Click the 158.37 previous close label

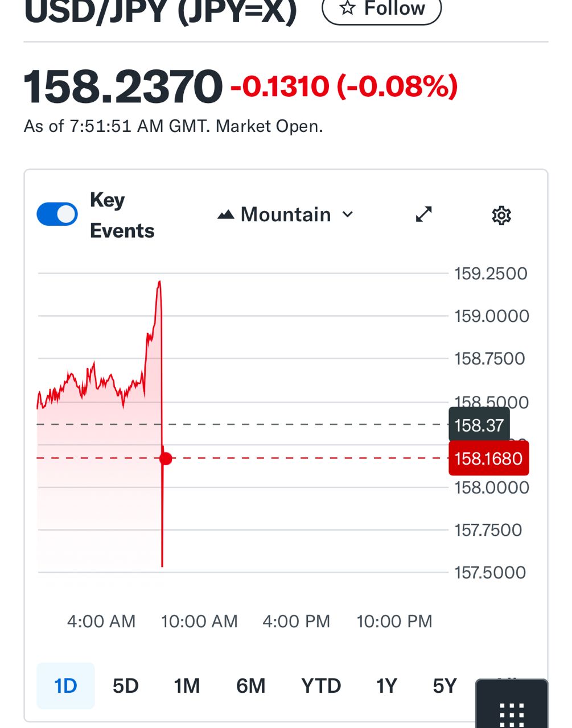[479, 425]
